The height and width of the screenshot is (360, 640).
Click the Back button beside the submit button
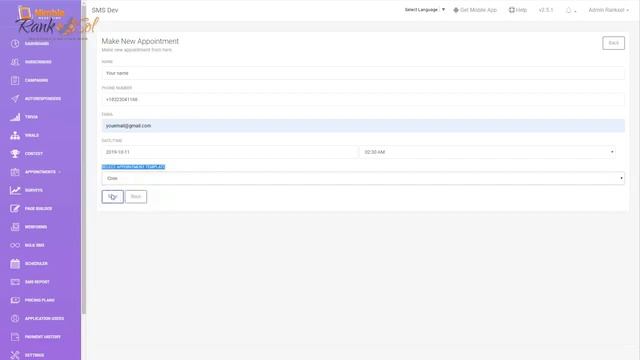pyautogui.click(x=136, y=197)
